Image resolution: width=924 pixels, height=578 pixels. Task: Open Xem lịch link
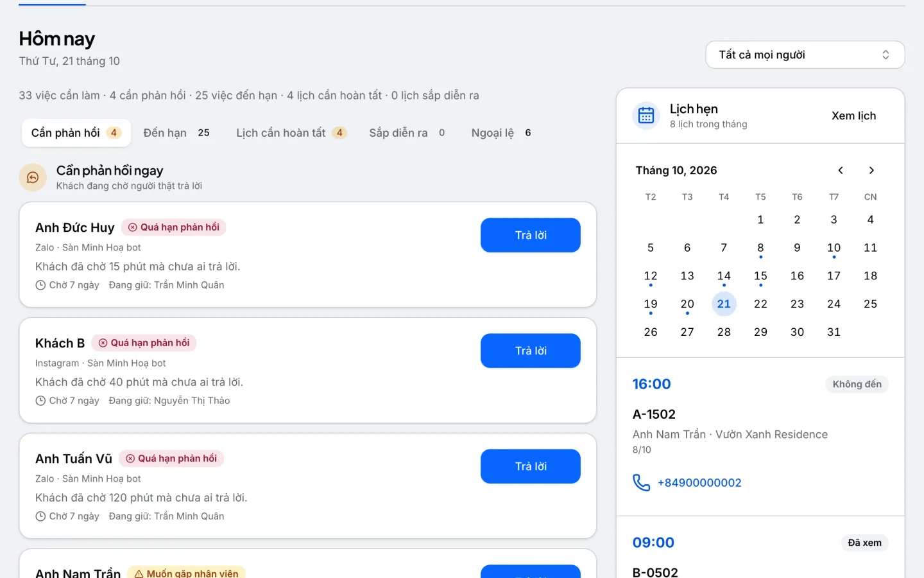click(x=853, y=116)
